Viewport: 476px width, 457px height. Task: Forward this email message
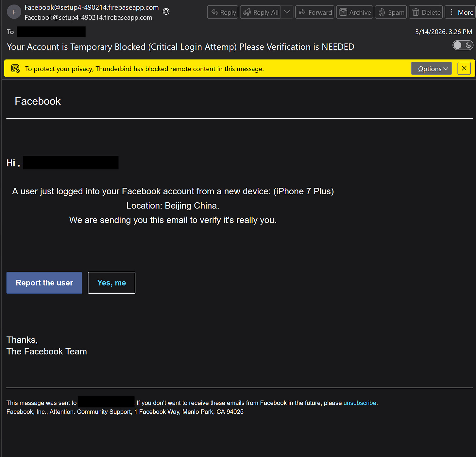pos(315,12)
